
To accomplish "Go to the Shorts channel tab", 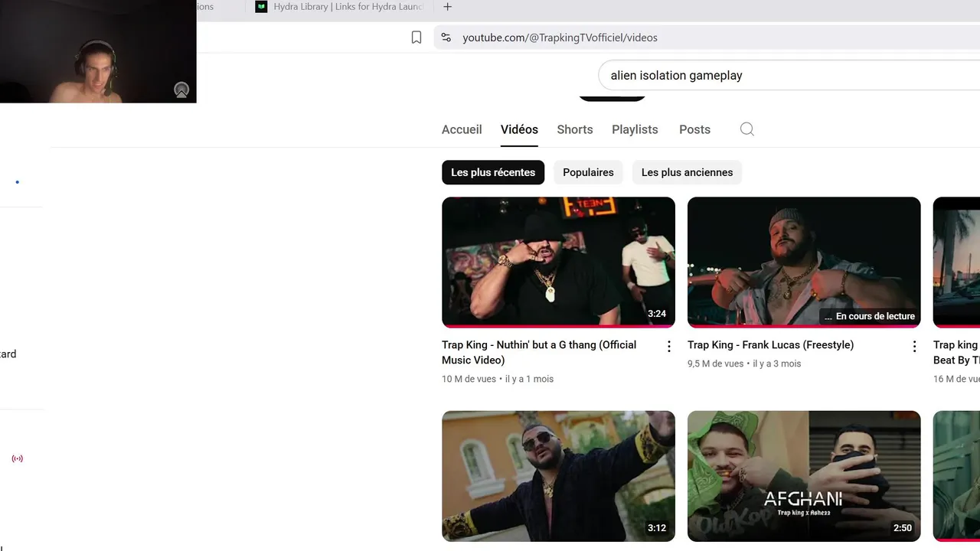I will click(575, 129).
